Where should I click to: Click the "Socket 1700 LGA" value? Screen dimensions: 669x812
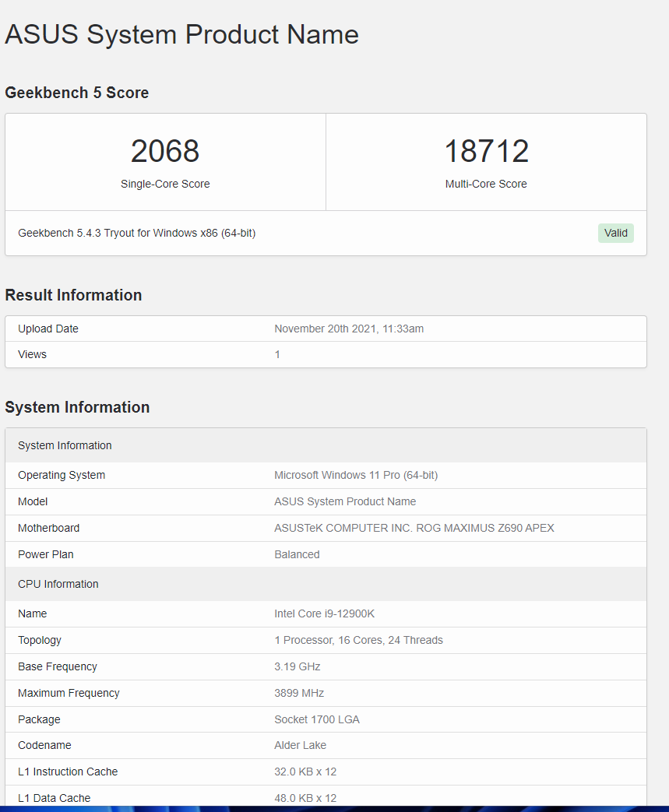pyautogui.click(x=317, y=719)
